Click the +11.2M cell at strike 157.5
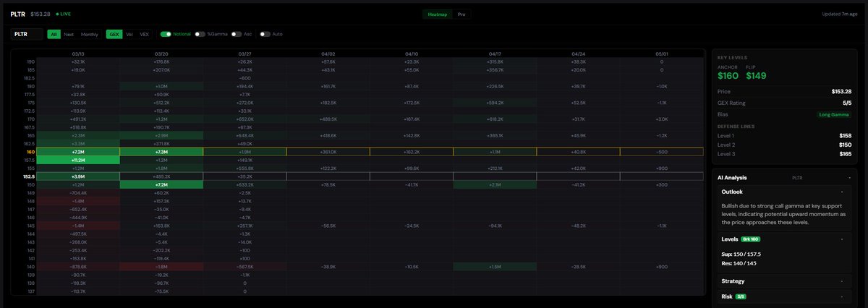868x308 pixels. coord(78,160)
